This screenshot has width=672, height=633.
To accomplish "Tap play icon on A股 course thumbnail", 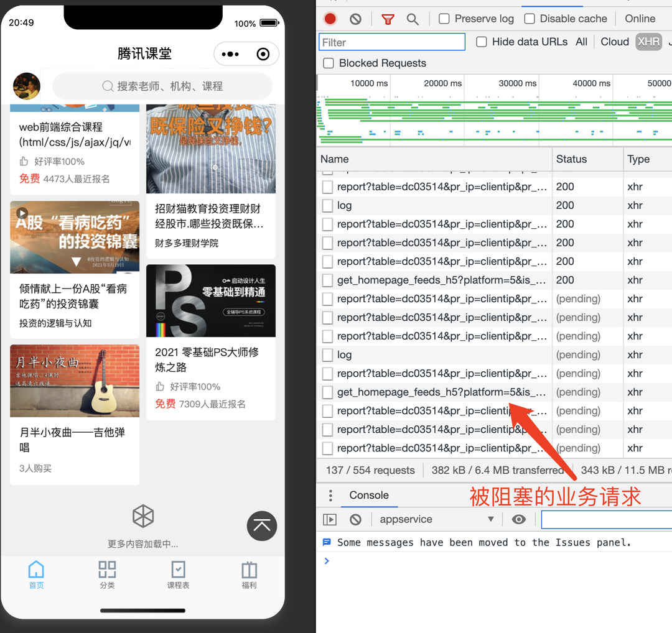I will [22, 213].
